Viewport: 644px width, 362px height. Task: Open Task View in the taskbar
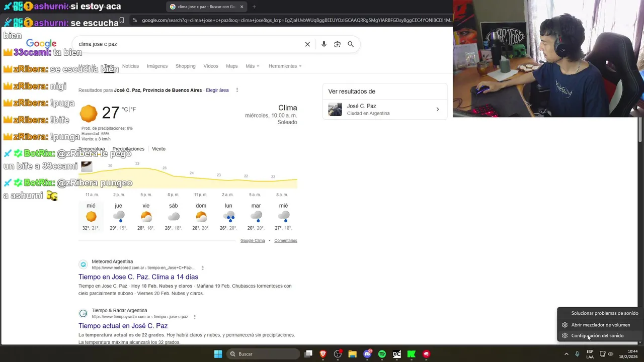tap(308, 354)
